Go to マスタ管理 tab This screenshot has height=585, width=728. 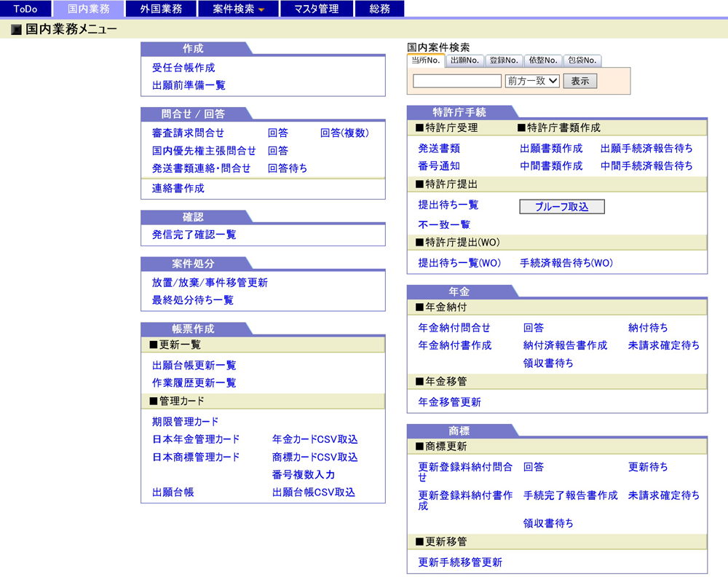316,8
